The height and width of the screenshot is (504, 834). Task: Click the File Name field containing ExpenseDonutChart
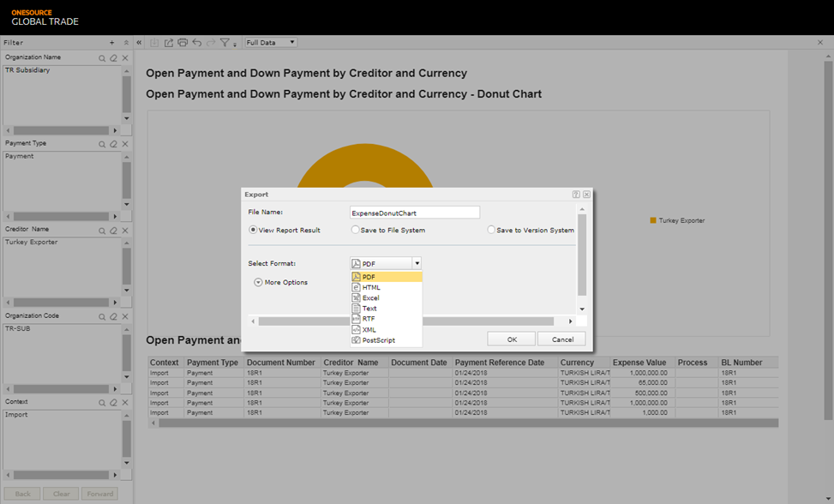pos(414,213)
